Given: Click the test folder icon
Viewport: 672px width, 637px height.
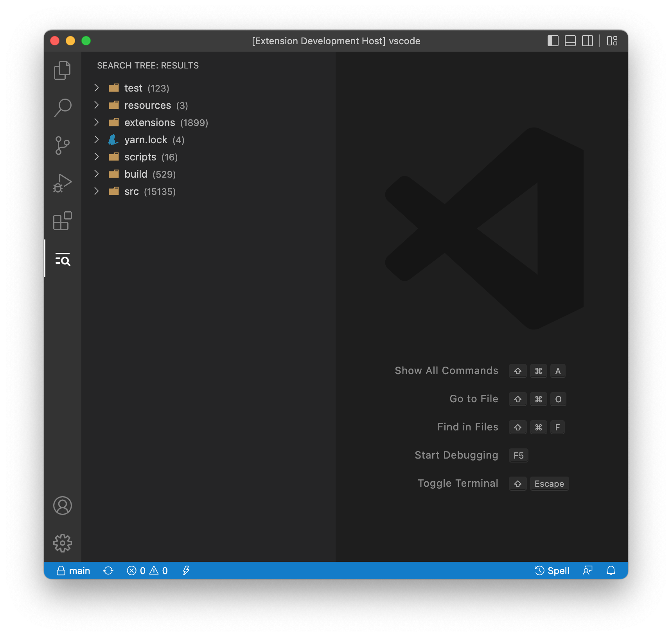Looking at the screenshot, I should click(114, 88).
